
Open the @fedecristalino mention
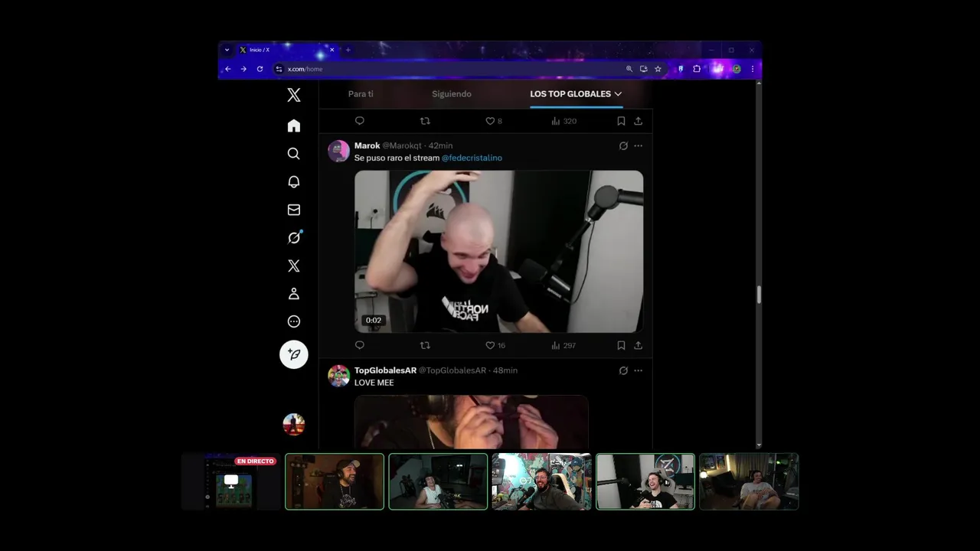coord(472,158)
